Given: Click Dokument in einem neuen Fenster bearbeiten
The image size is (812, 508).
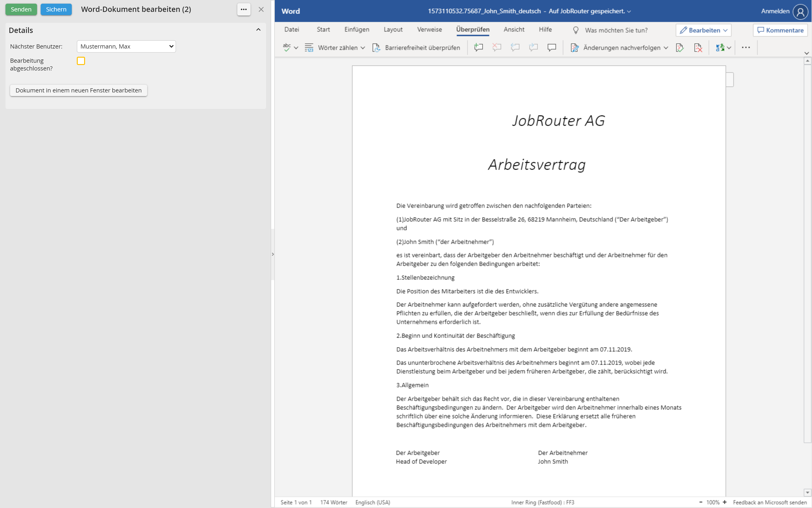Looking at the screenshot, I should [x=78, y=90].
